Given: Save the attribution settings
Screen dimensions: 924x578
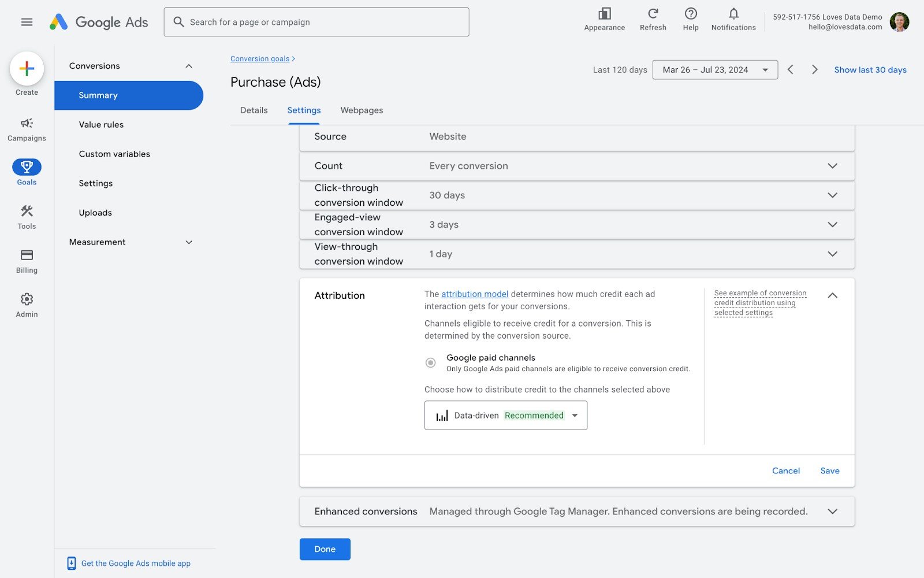Looking at the screenshot, I should click(830, 471).
